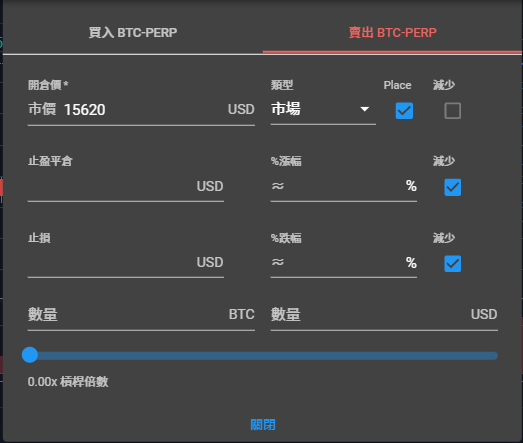This screenshot has width=523, height=443.
Task: Select the 賣出 BTC-PERP tab
Action: point(393,33)
